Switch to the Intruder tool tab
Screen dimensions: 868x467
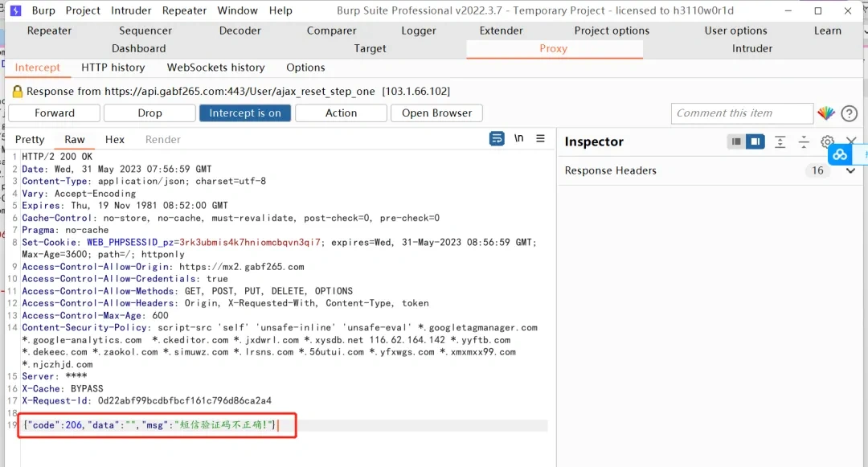point(751,48)
